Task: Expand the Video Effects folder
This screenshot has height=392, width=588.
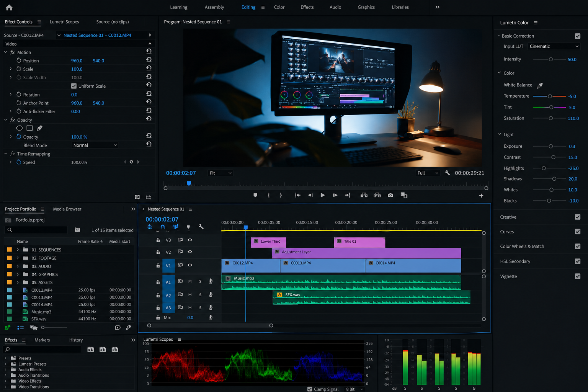Action: 5,381
